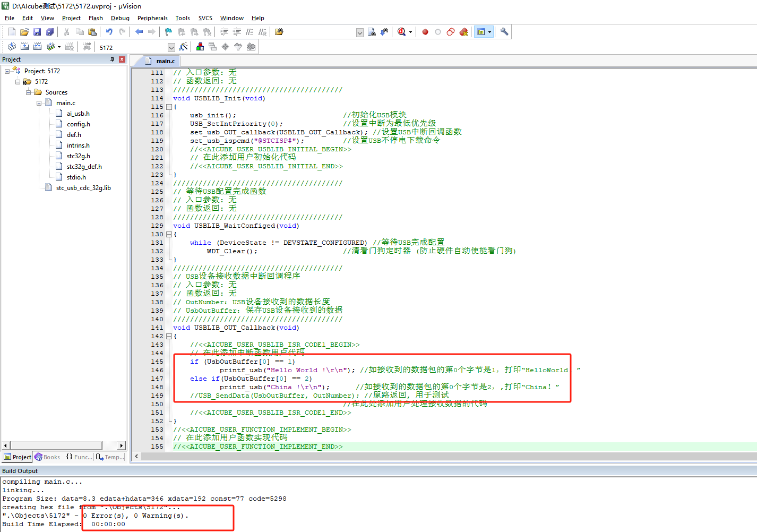Open Manage Project Items colored blocks icon
The height and width of the screenshot is (532, 757).
pyautogui.click(x=200, y=47)
